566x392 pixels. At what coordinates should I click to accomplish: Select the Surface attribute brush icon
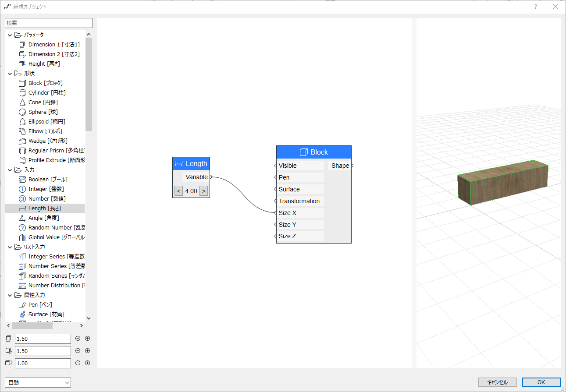pyautogui.click(x=22, y=314)
